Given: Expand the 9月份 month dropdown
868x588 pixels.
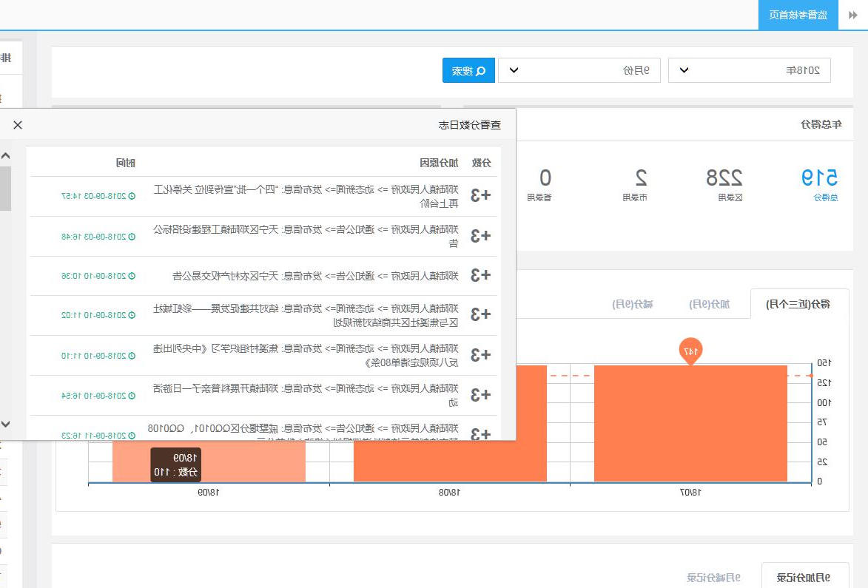Looking at the screenshot, I should (579, 70).
